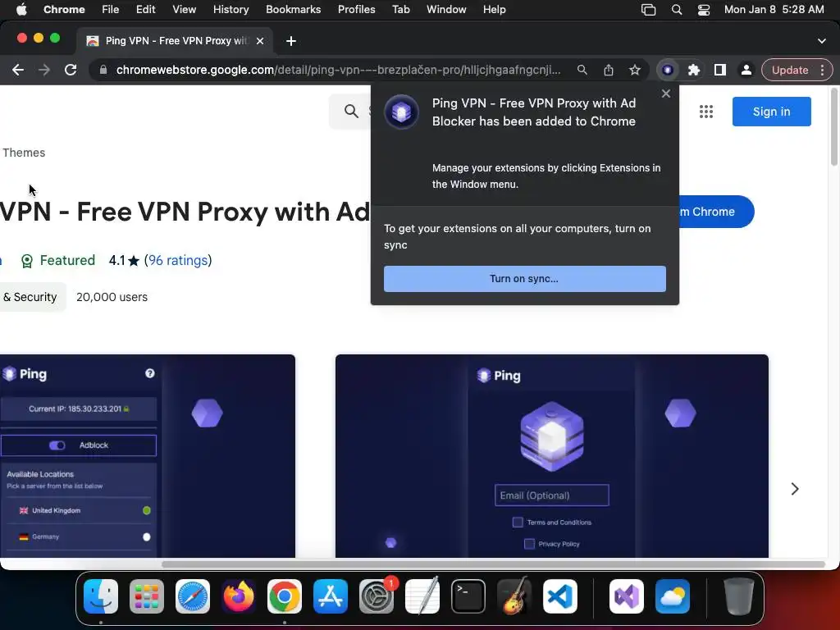The height and width of the screenshot is (630, 840).
Task: Open Control Center in menu bar
Action: 703,10
